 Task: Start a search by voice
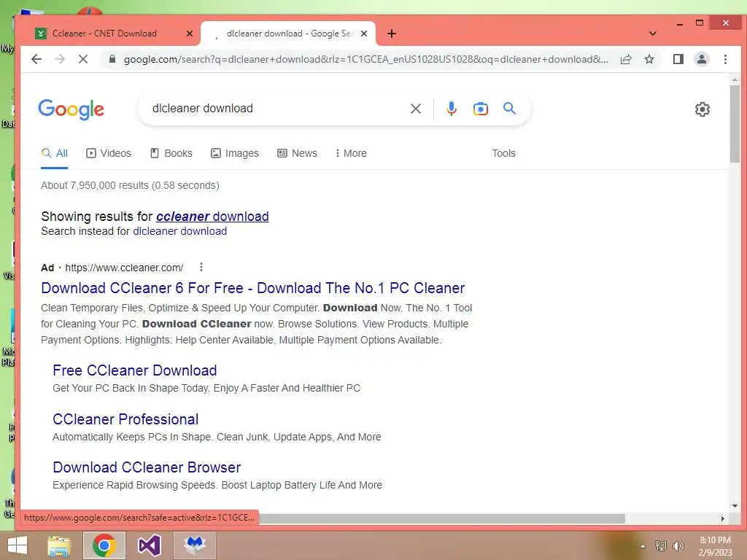[x=451, y=109]
